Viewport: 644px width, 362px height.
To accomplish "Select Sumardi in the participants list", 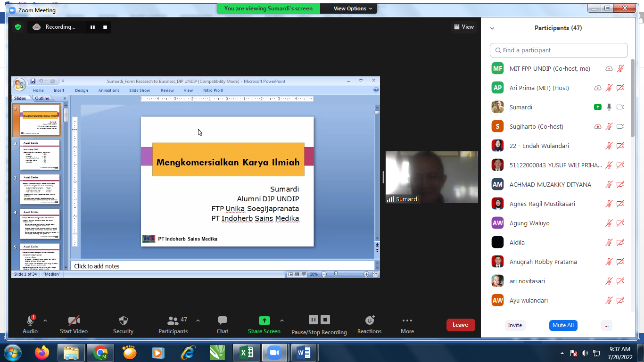I will point(521,107).
